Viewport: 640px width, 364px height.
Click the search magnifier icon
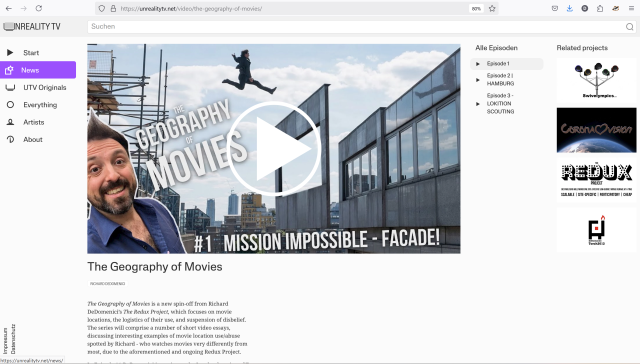click(x=629, y=27)
